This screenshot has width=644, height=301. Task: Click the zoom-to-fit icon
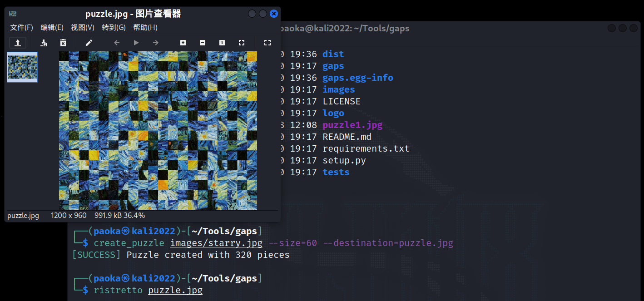(x=242, y=43)
